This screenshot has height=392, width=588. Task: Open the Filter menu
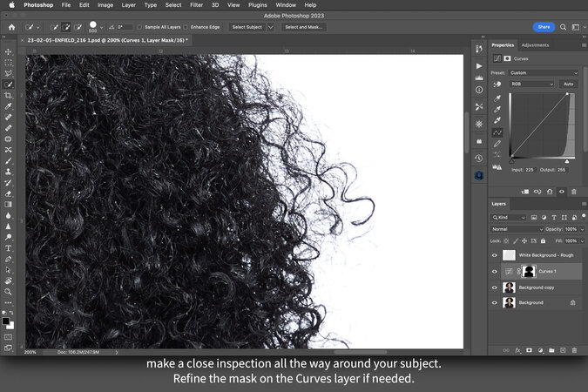point(197,5)
